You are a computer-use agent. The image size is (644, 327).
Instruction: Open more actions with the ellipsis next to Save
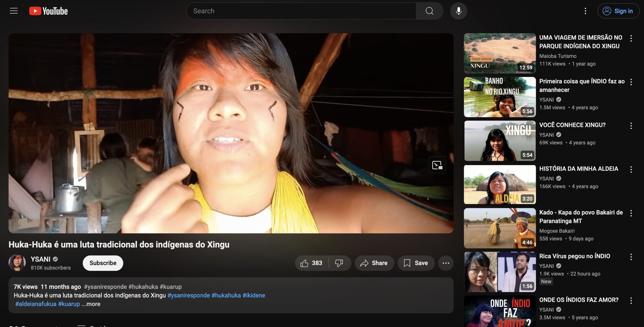(x=445, y=263)
